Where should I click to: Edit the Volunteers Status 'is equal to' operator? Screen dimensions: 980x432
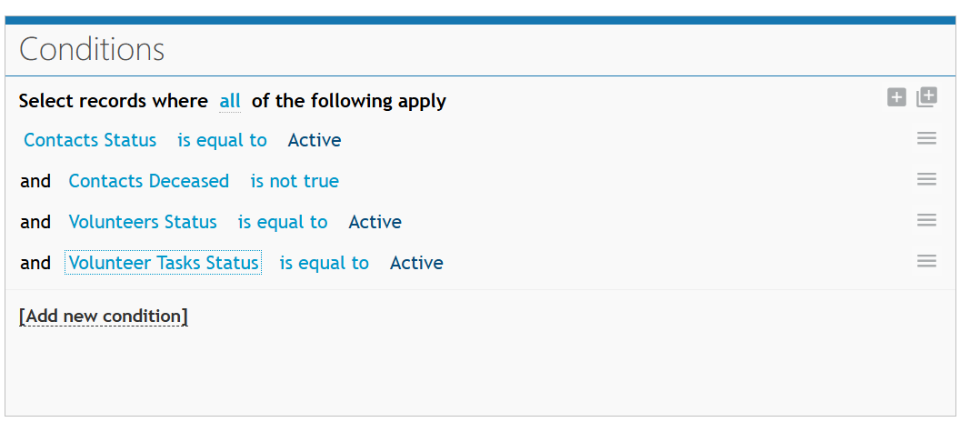[x=283, y=222]
